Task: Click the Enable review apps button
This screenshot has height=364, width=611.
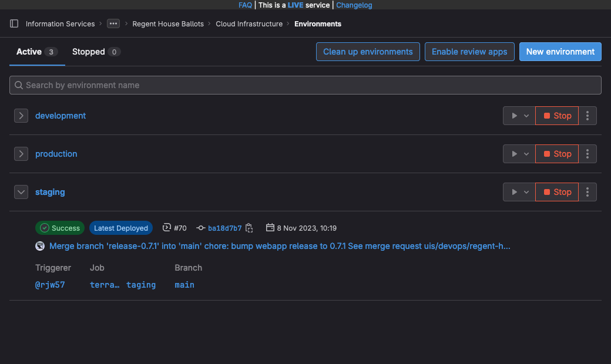Action: pyautogui.click(x=469, y=52)
